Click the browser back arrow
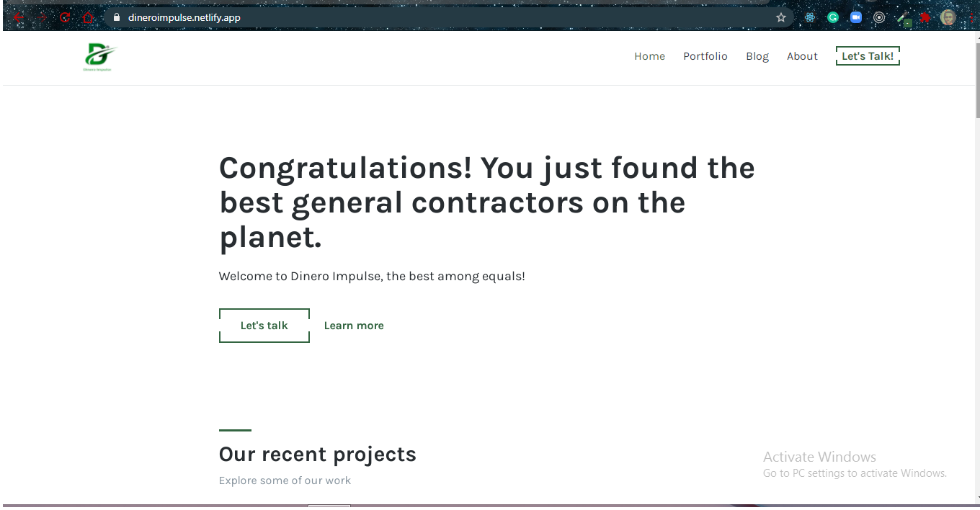 19,17
